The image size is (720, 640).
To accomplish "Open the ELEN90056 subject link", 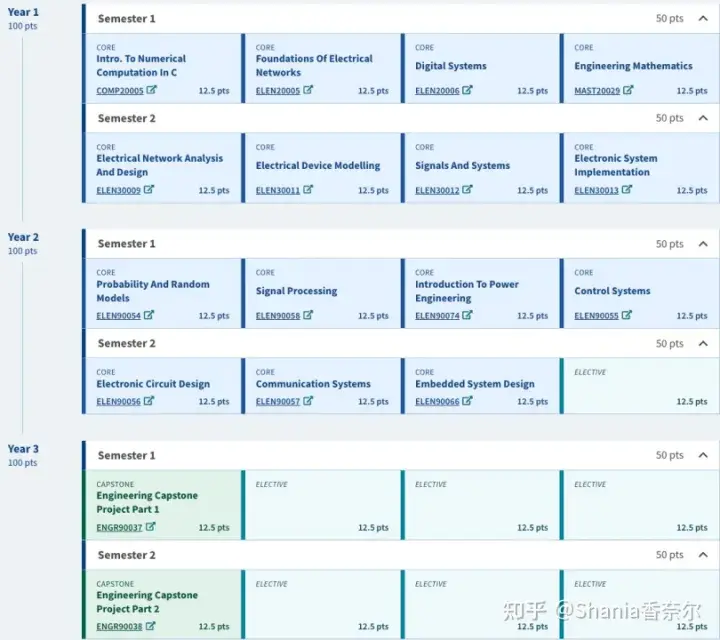I will [x=118, y=402].
